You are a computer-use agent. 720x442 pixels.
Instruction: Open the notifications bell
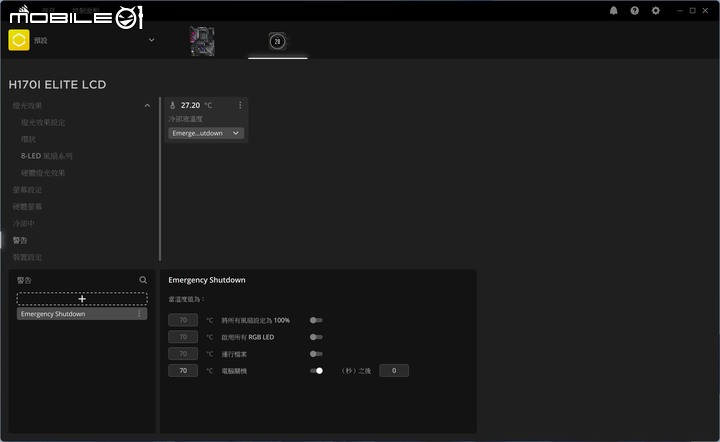613,11
